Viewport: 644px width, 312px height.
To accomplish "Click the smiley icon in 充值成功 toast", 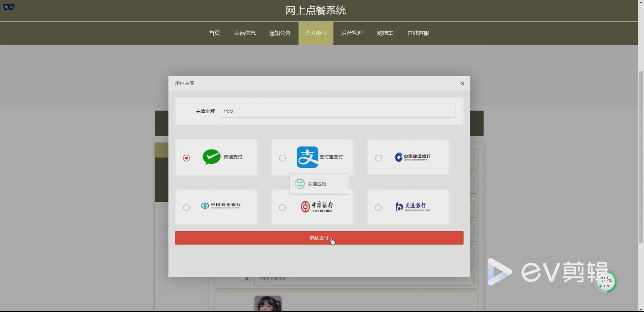I will [x=299, y=184].
